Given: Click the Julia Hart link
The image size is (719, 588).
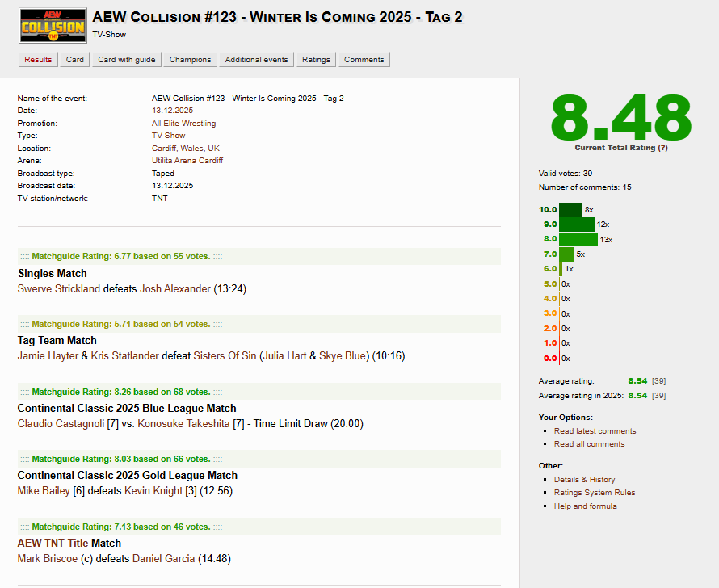Looking at the screenshot, I should click(x=284, y=355).
